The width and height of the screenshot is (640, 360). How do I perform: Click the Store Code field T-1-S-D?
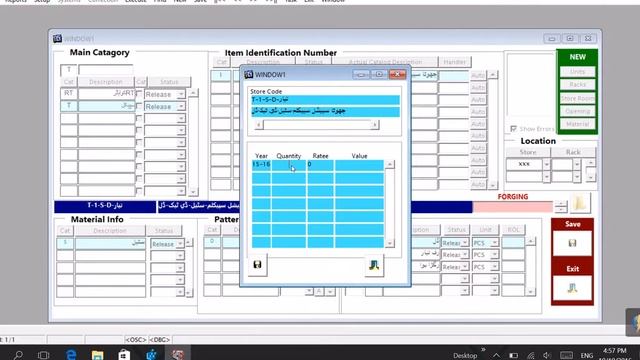325,100
